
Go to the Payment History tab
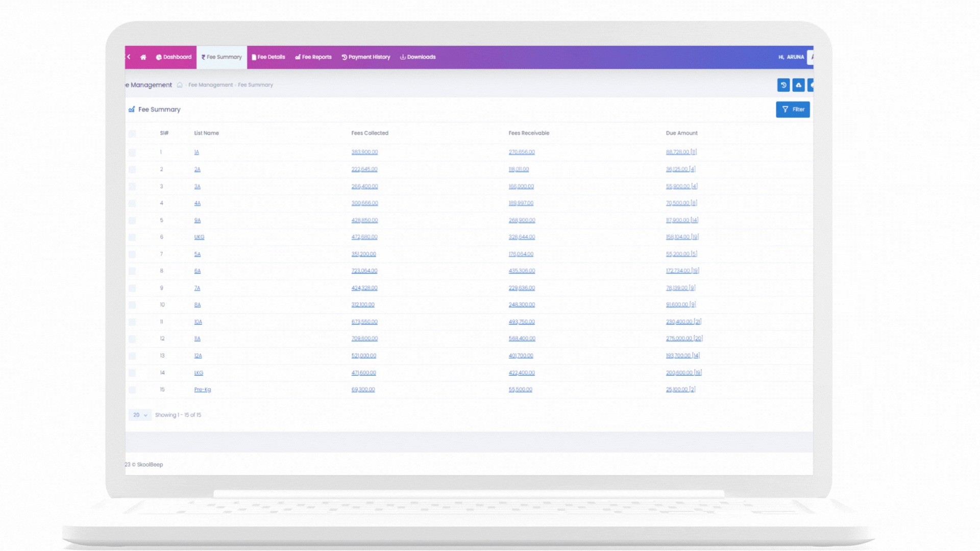[x=366, y=57]
